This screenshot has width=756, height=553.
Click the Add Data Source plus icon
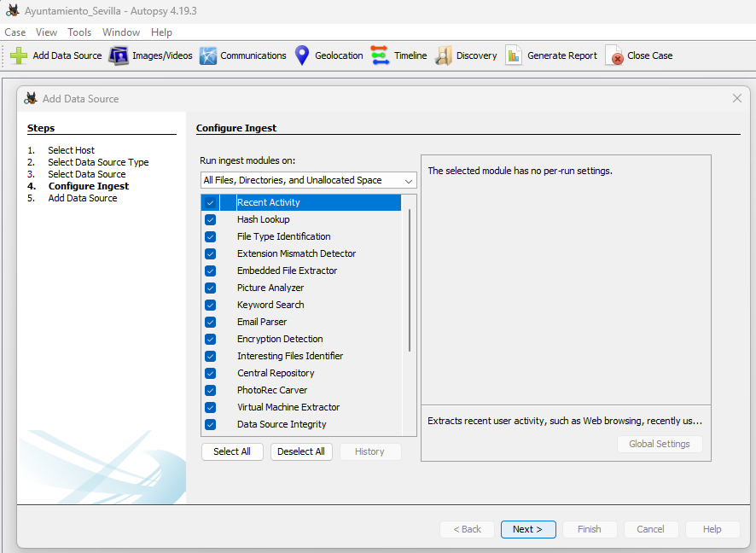[19, 55]
